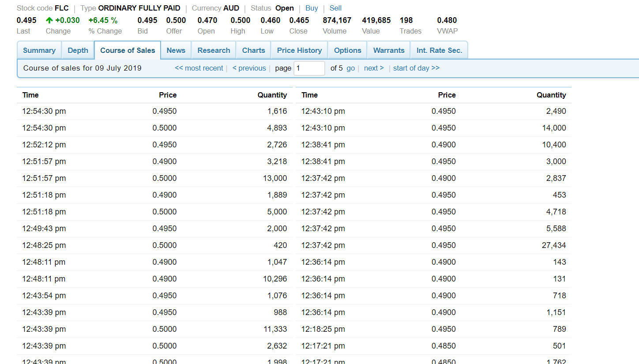Click the left Quantity column header
Screen dimensions: 639x364
pos(272,95)
